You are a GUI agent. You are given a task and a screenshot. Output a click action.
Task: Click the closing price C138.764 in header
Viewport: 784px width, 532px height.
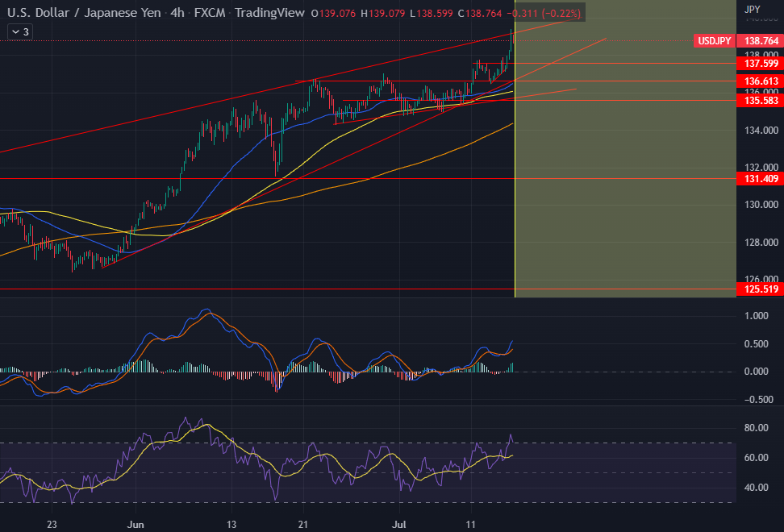click(x=479, y=14)
